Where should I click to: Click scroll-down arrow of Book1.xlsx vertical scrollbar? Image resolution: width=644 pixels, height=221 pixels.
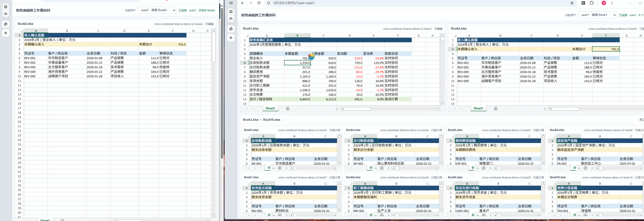(443, 104)
